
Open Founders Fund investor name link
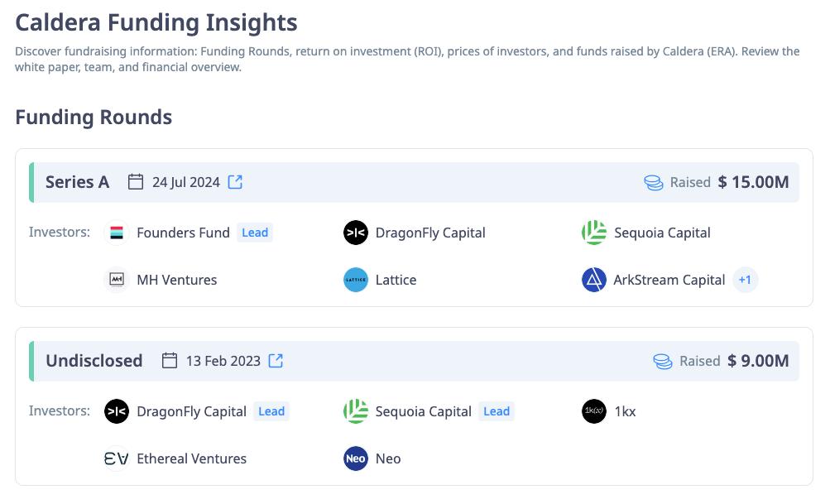(183, 233)
